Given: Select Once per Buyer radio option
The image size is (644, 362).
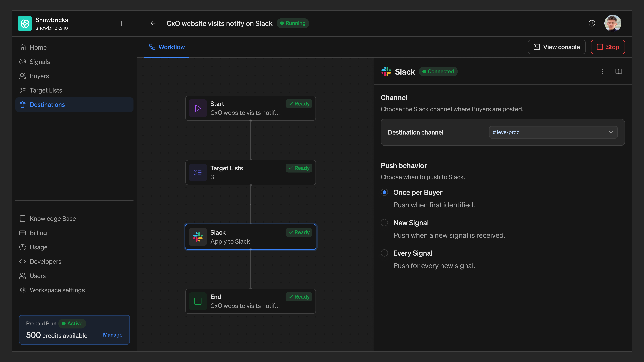Looking at the screenshot, I should [x=384, y=192].
